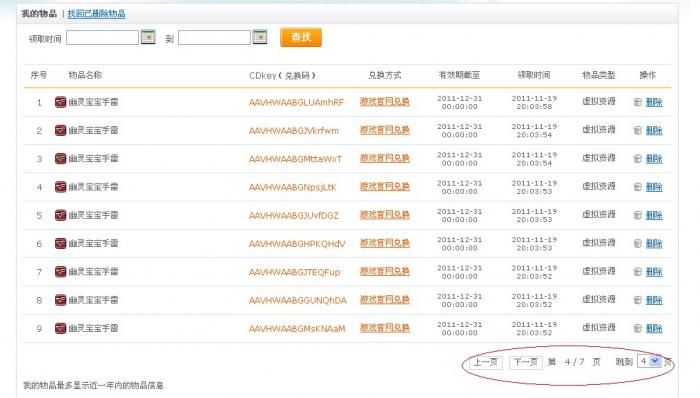The height and width of the screenshot is (398, 700).
Task: Select CDkey text AAVHWAABGJUvfDGZ
Action: pyautogui.click(x=294, y=216)
